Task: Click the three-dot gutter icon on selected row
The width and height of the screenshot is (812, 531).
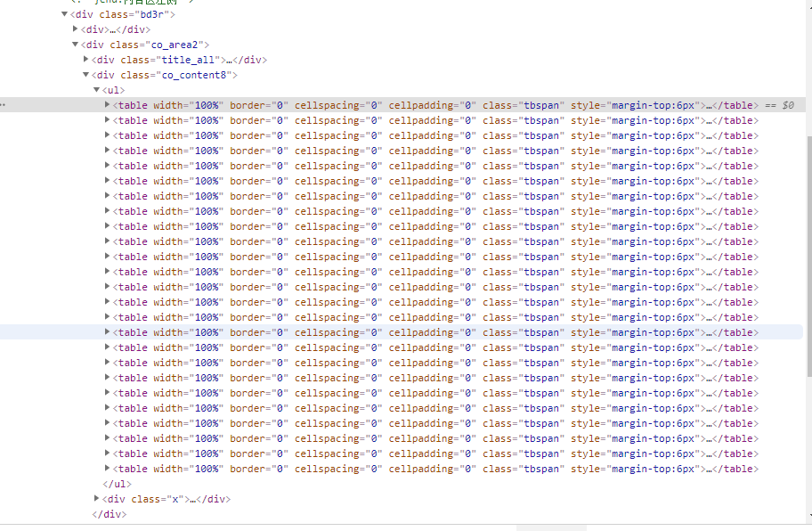Action: (4, 105)
